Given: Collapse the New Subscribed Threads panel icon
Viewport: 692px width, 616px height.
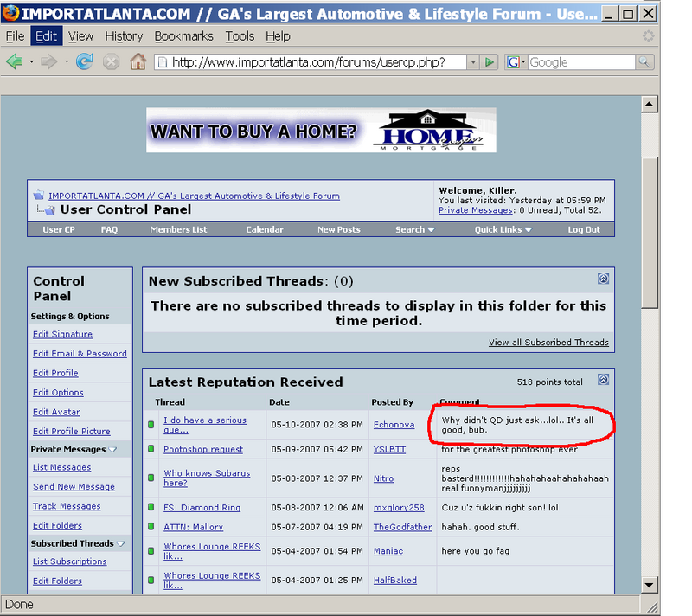Looking at the screenshot, I should tap(603, 279).
